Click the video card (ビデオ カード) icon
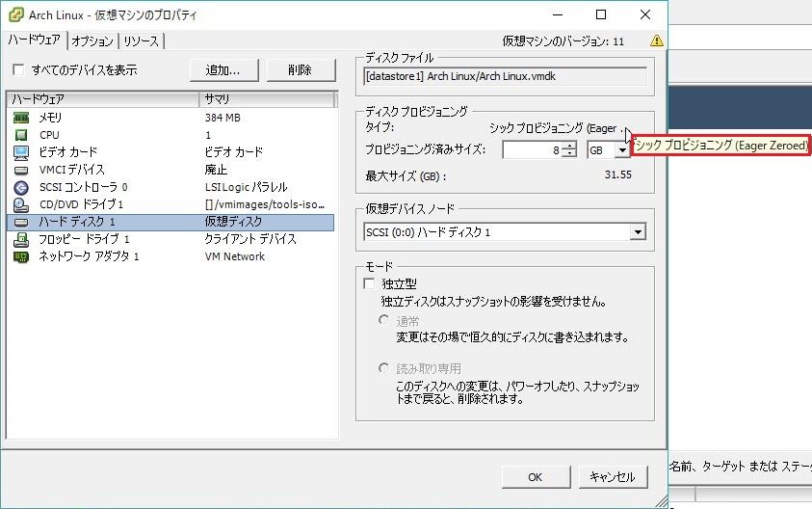Viewport: 812px width, 509px height. [x=21, y=152]
